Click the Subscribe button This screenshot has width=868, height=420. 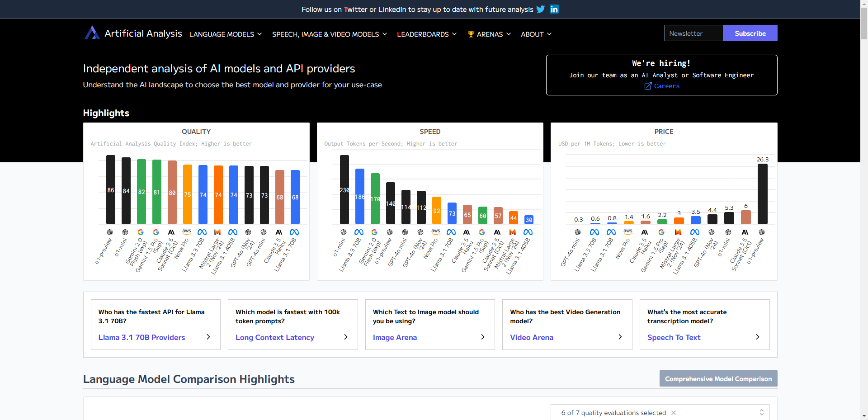point(750,33)
